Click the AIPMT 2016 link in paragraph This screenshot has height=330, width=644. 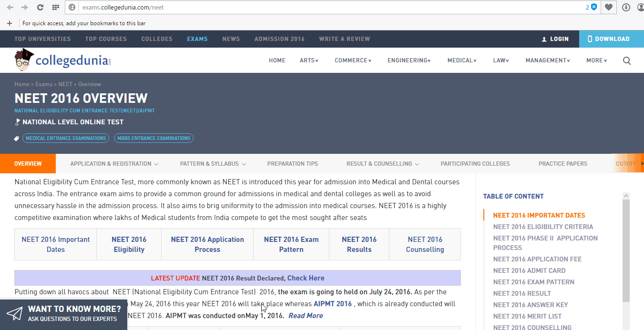333,304
